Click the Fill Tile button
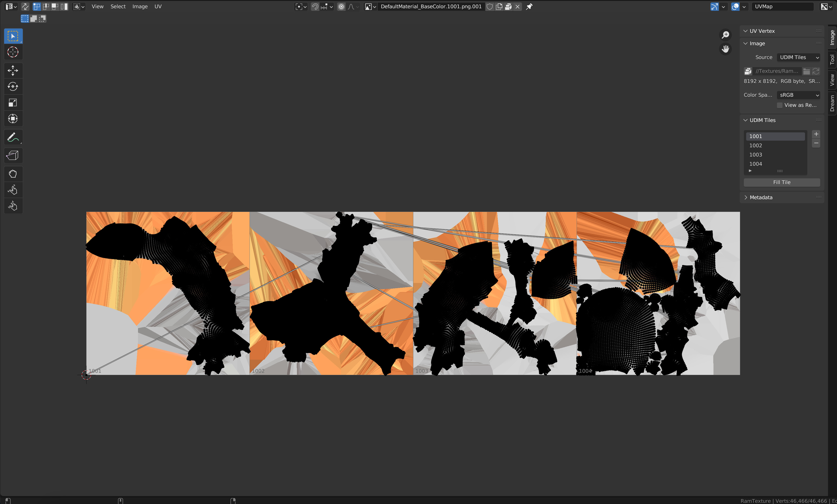Viewport: 837px width, 504px height. pos(782,182)
